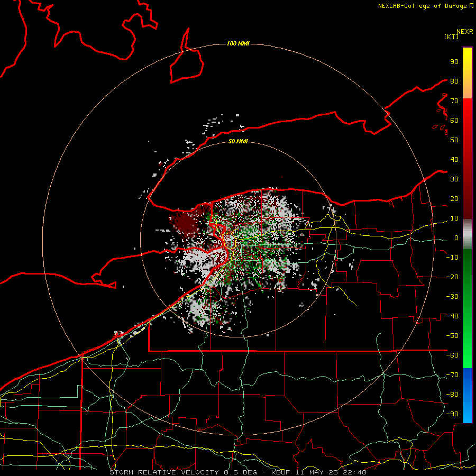The height and width of the screenshot is (476, 476).
Task: Click the 50 value on velocity scale
Action: point(454,140)
